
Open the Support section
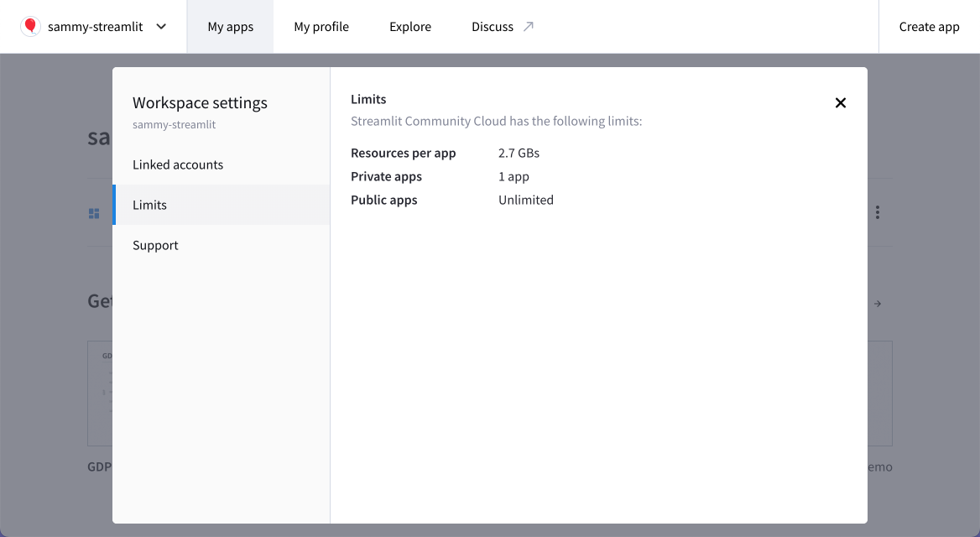(155, 245)
